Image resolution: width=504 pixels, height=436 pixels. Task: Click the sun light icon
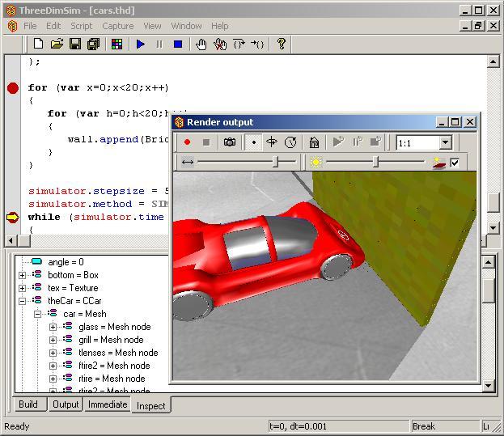click(316, 162)
